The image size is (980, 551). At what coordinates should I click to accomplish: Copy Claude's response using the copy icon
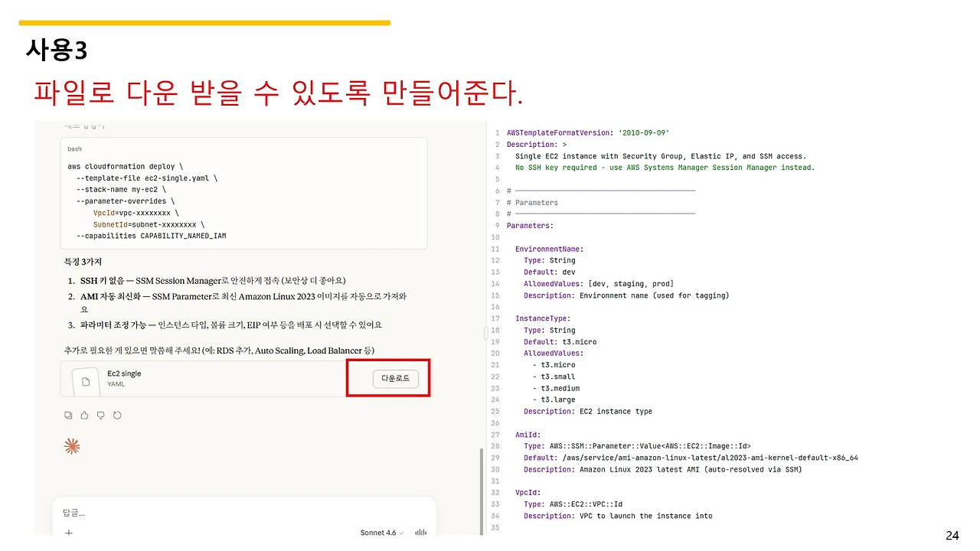68,415
